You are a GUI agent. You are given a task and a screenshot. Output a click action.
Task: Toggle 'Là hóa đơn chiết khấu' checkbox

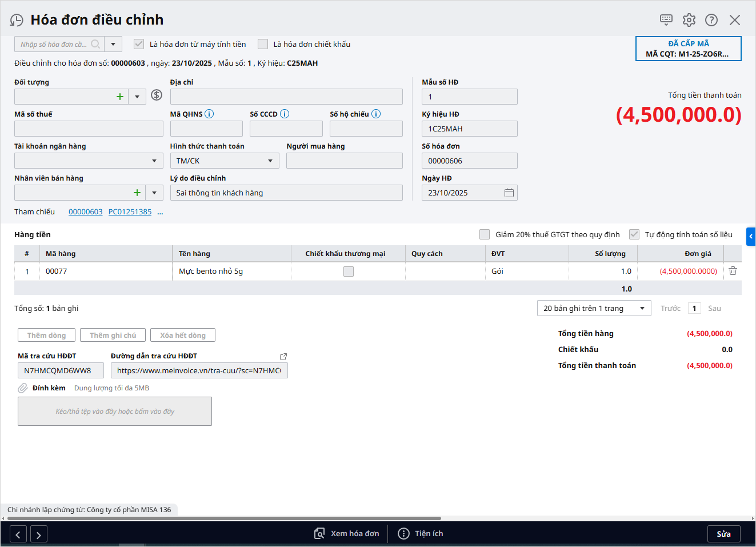point(263,44)
